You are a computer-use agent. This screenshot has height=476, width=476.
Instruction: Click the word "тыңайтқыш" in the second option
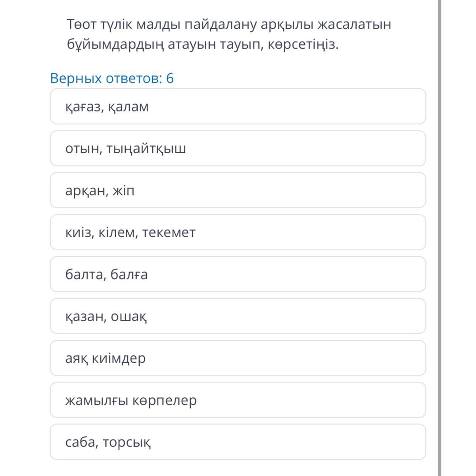pyautogui.click(x=146, y=149)
